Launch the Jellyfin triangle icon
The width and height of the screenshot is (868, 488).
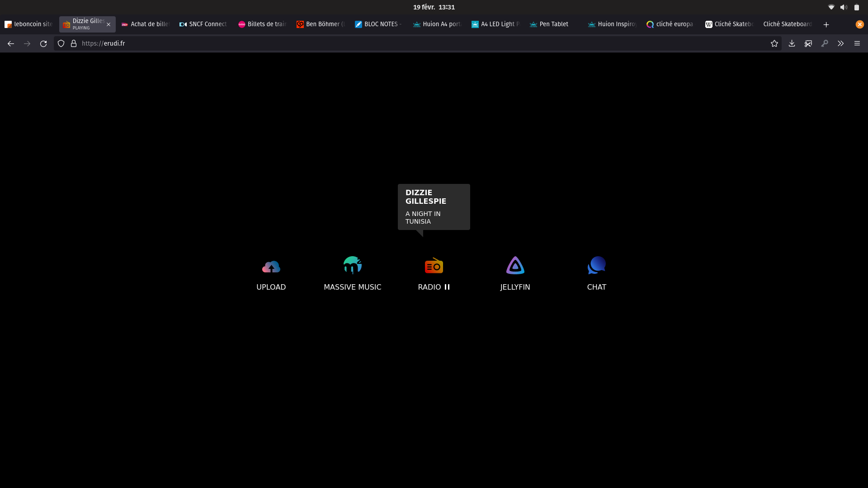pyautogui.click(x=515, y=266)
